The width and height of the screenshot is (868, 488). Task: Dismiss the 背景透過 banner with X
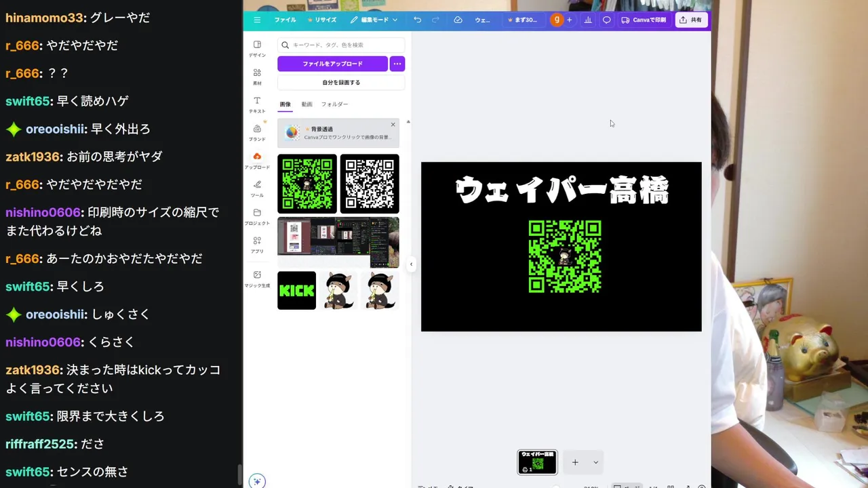click(x=393, y=125)
